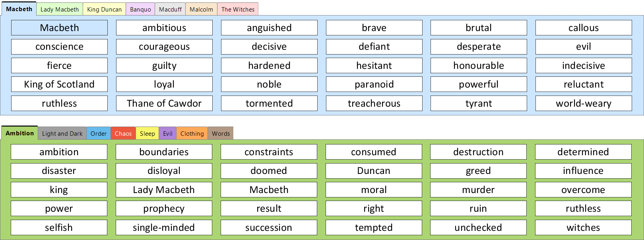This screenshot has height=240, width=644.
Task: Select the 'King of Scotland' word box
Action: click(59, 84)
